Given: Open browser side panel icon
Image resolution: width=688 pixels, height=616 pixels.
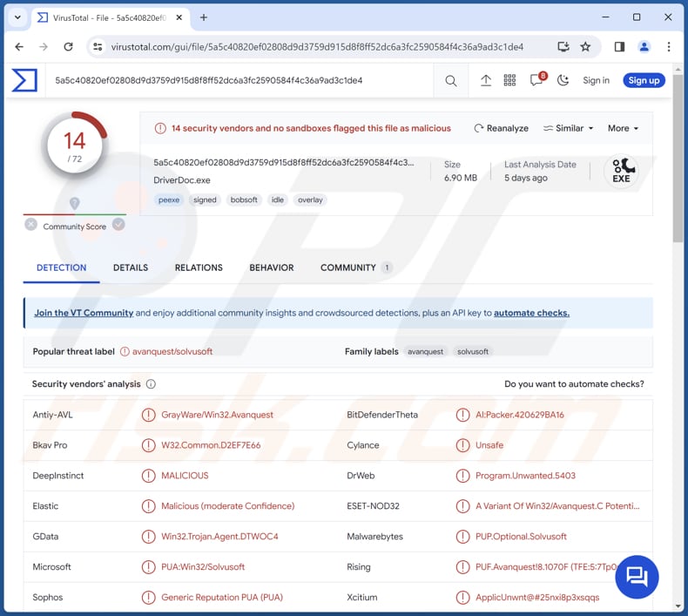Looking at the screenshot, I should [619, 46].
